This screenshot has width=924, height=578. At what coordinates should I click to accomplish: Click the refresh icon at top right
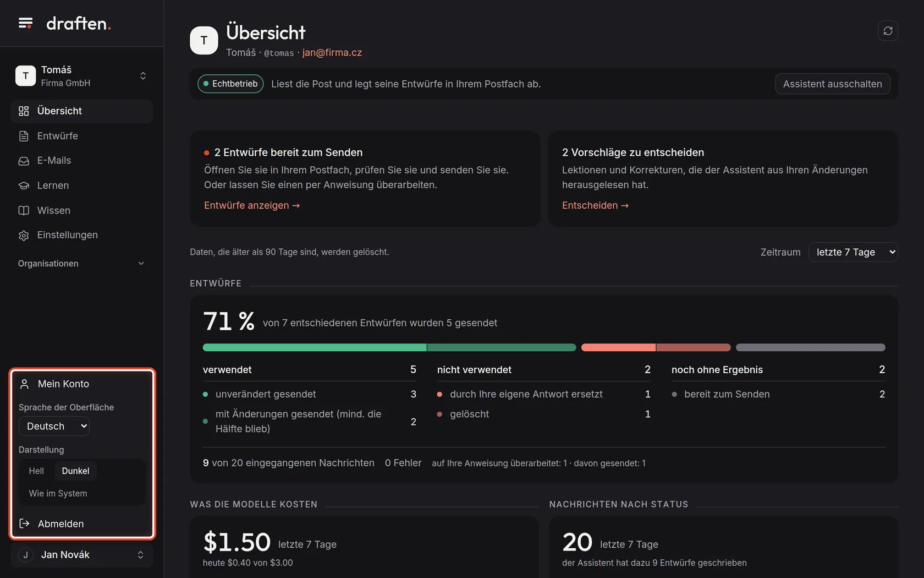click(888, 31)
